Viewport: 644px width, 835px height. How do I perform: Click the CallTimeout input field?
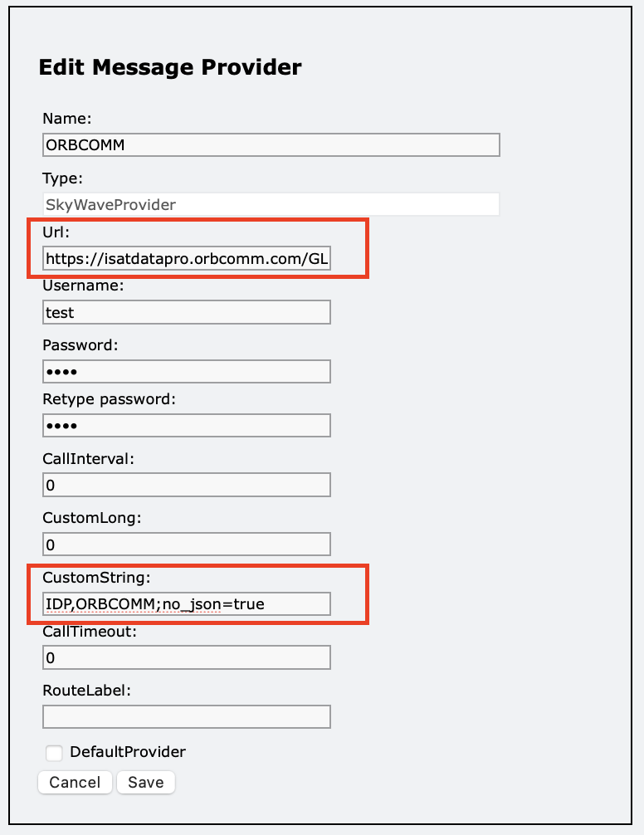point(186,657)
